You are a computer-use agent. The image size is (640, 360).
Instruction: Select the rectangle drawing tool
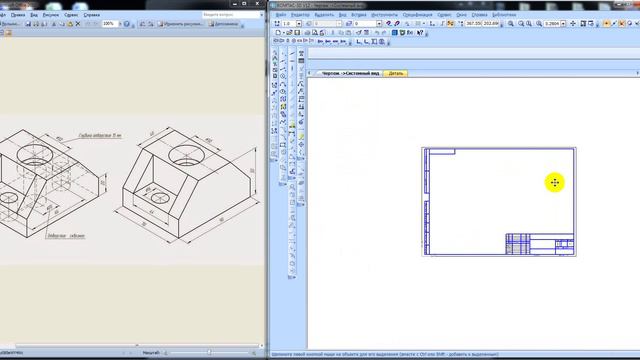click(283, 144)
